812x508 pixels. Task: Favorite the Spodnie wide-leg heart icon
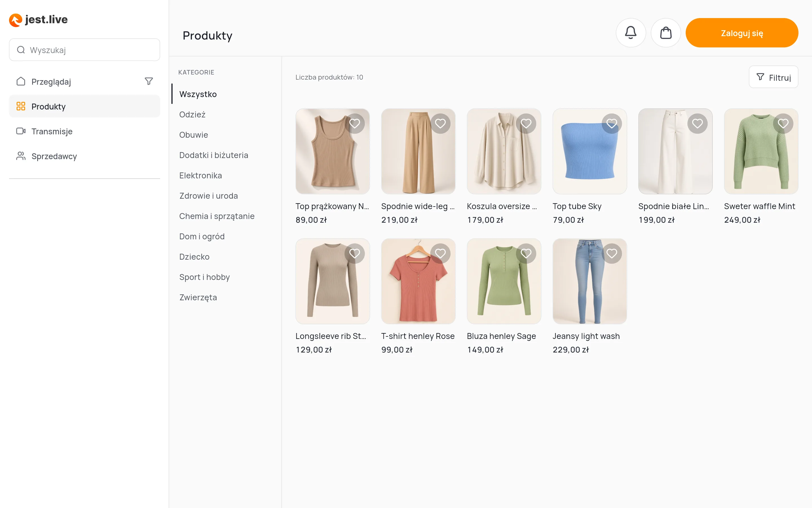pos(440,124)
